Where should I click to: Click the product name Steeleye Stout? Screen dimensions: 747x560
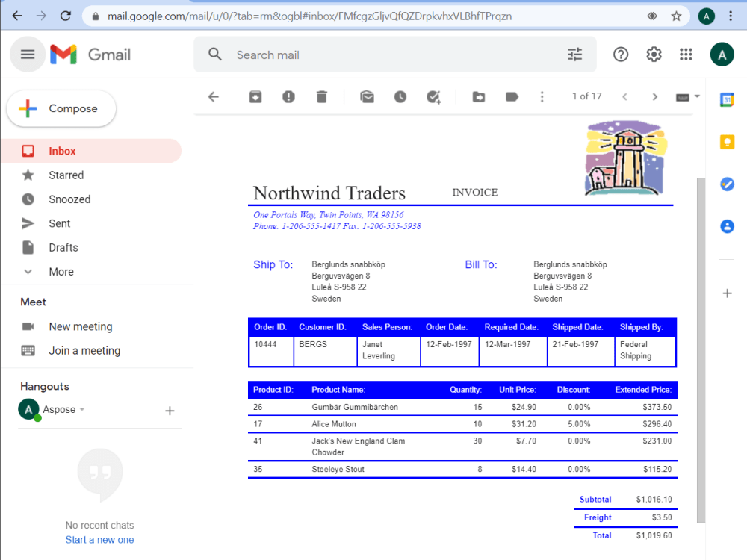click(x=338, y=469)
